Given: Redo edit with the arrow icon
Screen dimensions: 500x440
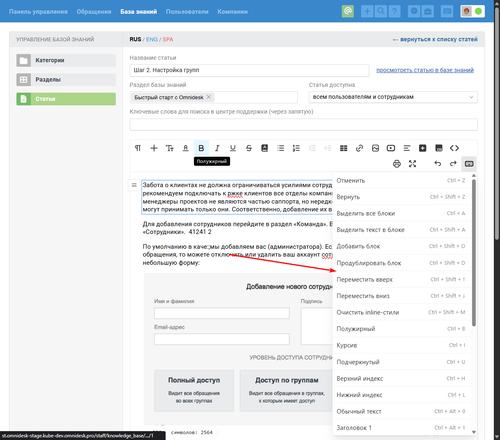Looking at the screenshot, I should click(x=453, y=164).
